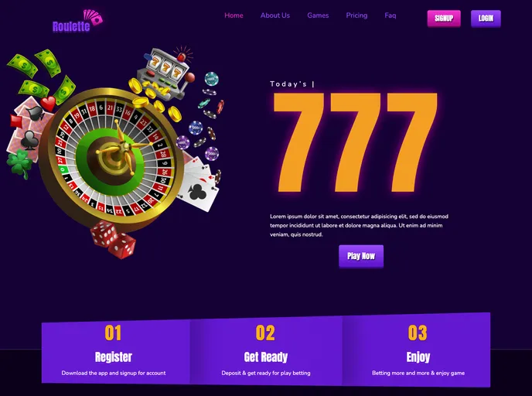Open the Games navigation link
This screenshot has width=532, height=396.
pyautogui.click(x=318, y=15)
